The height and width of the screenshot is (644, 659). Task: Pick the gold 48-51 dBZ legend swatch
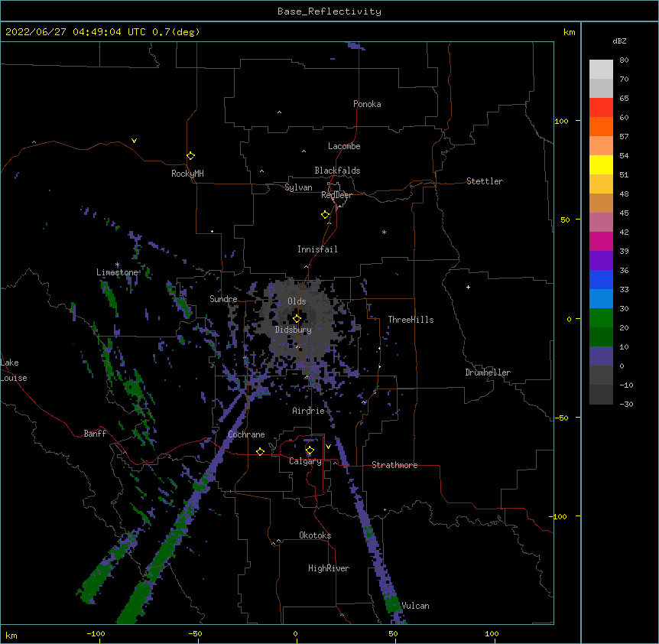pos(601,184)
